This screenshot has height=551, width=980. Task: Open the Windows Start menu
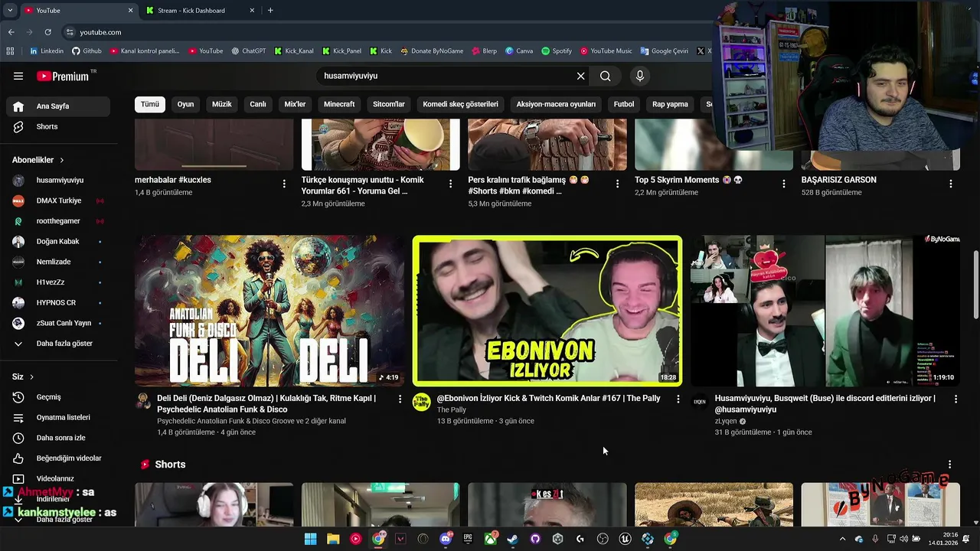[310, 539]
